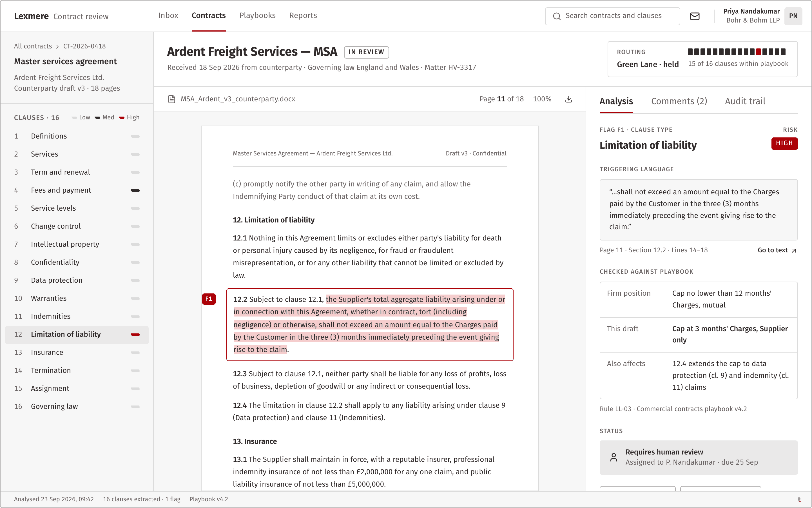812x508 pixels.
Task: Click the highlighted clause 12.2 text
Action: tap(370, 325)
